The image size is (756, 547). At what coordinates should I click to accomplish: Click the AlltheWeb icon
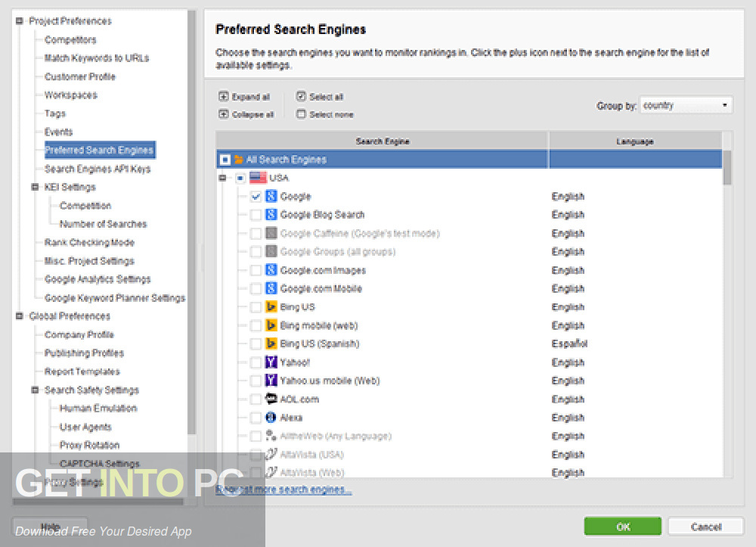click(271, 436)
